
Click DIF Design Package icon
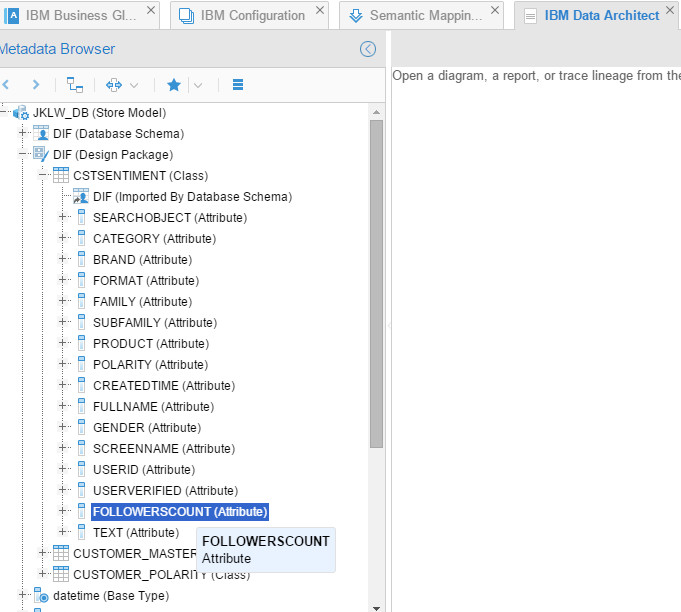coord(41,154)
